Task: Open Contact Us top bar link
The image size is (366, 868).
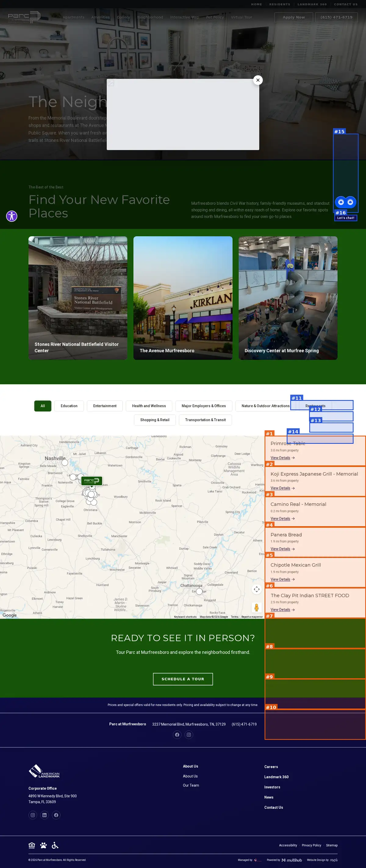Action: tap(346, 4)
